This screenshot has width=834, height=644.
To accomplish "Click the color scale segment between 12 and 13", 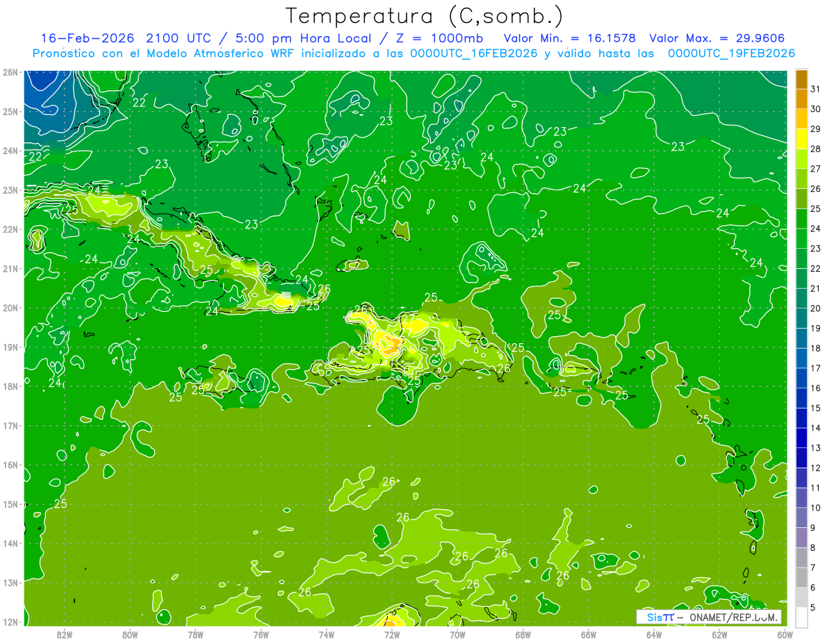I will tap(801, 459).
